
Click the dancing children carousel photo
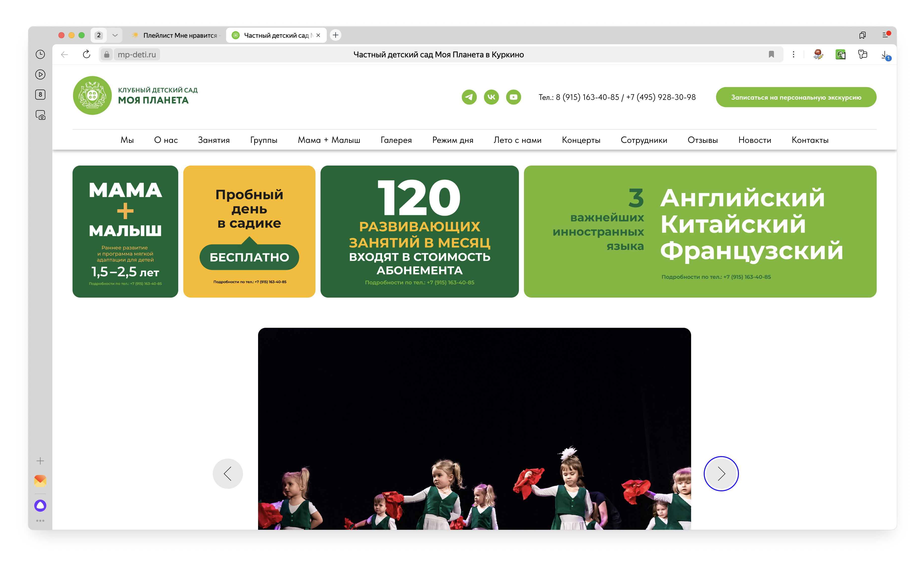(474, 429)
